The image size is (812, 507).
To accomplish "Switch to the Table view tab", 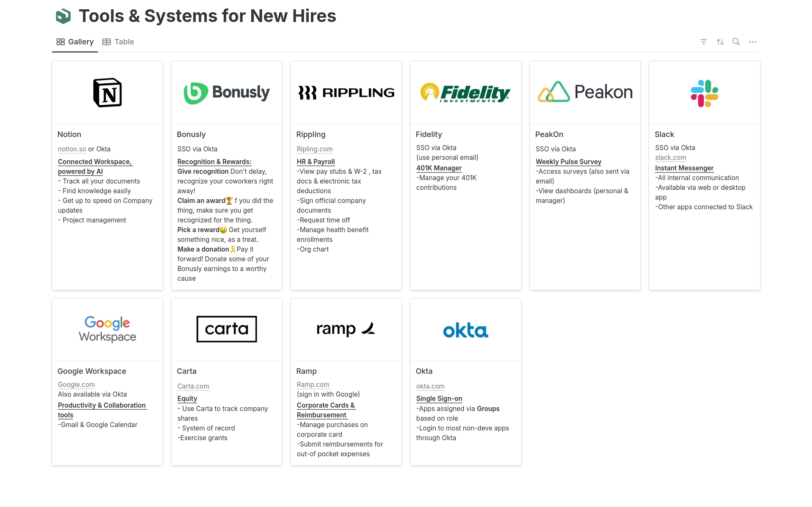I will tap(118, 42).
